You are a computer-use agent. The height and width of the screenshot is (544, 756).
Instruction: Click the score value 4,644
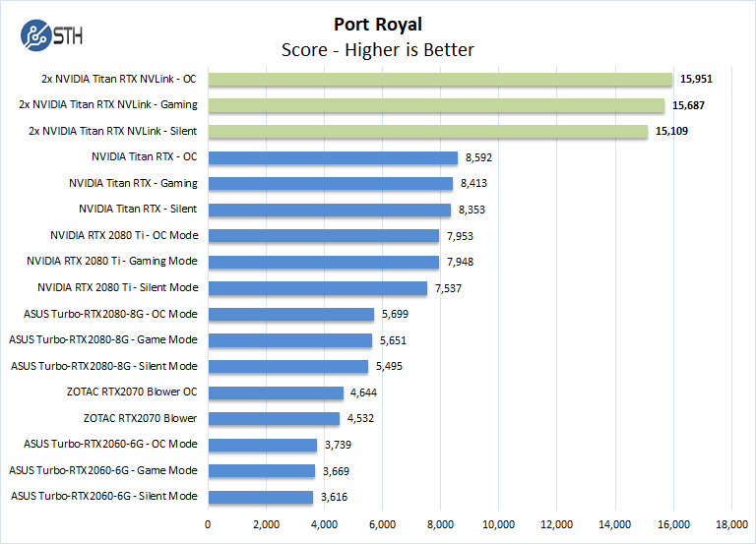pos(363,393)
